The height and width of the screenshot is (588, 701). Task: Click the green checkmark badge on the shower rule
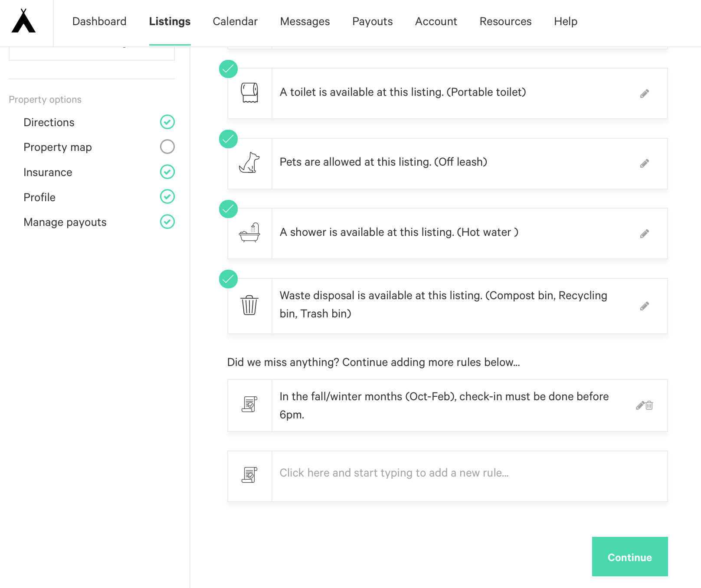(228, 209)
